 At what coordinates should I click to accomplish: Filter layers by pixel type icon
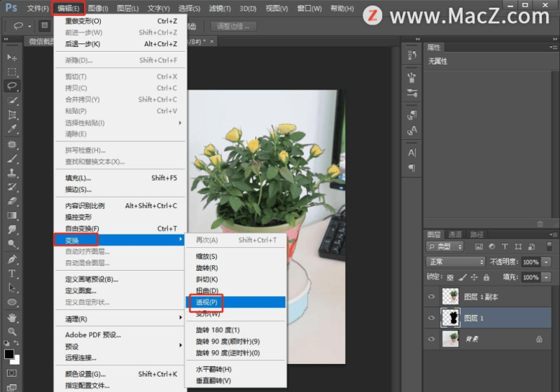tap(479, 246)
